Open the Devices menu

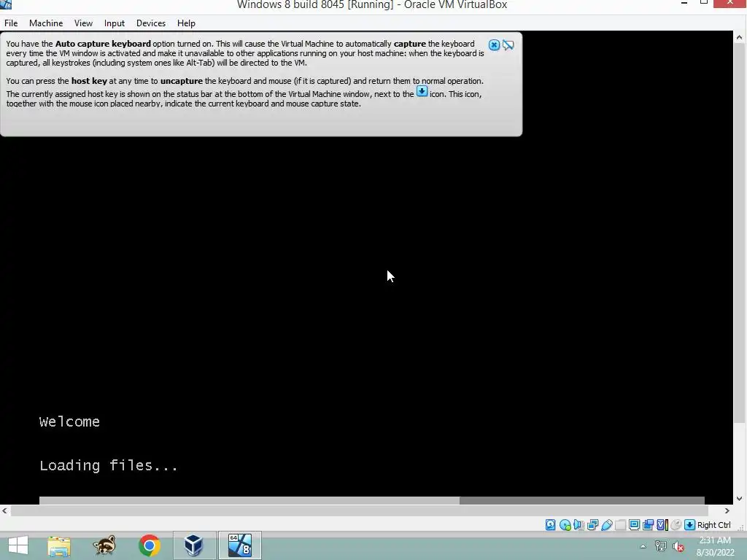151,23
